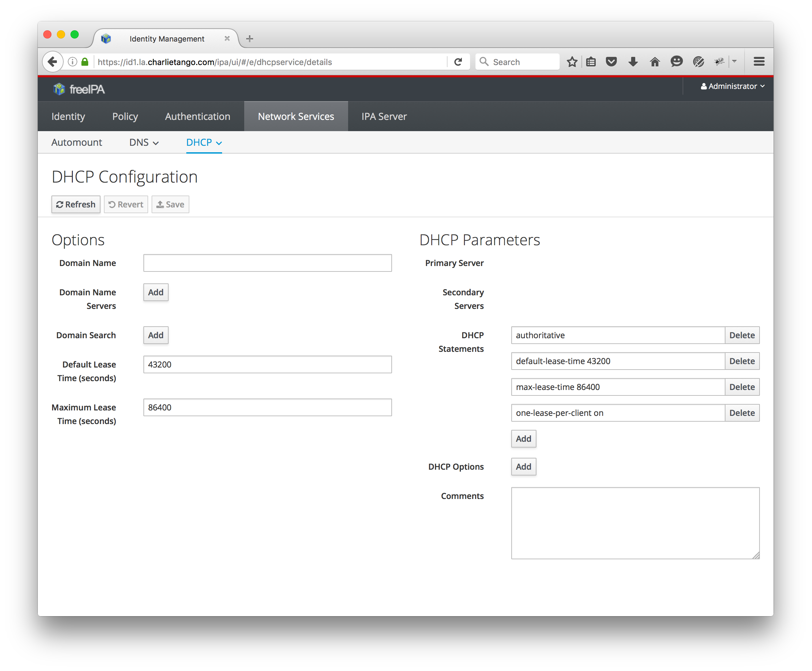
Task: Open the bookmarks list icon
Action: pos(591,62)
